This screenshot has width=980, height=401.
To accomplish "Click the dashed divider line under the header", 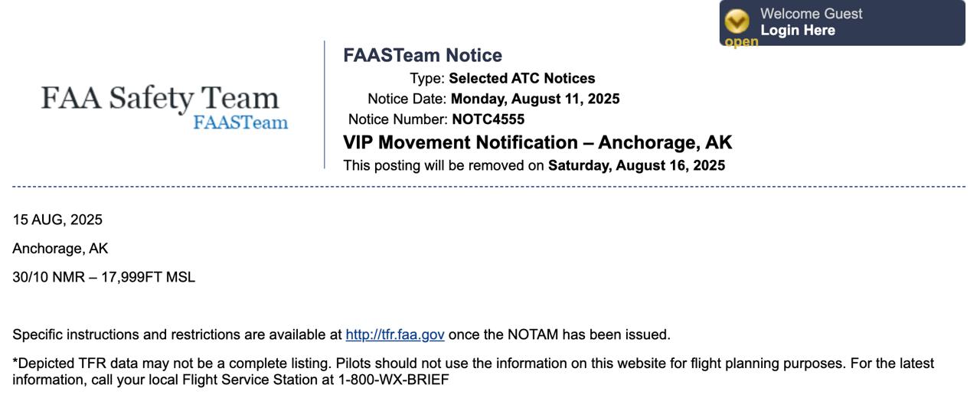I will pos(488,186).
